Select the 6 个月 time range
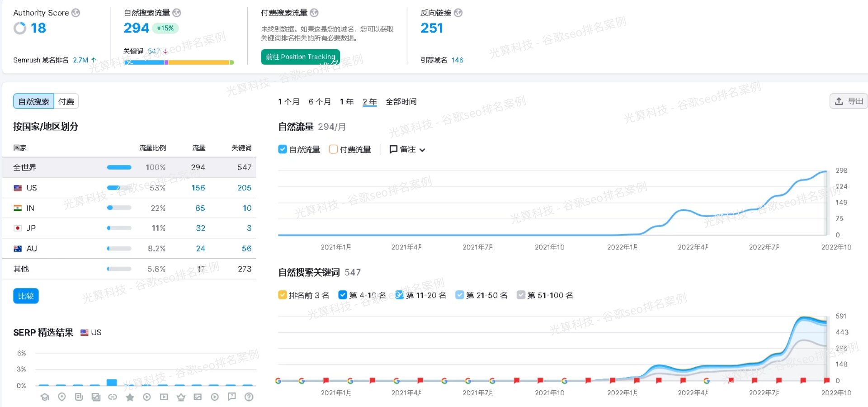 319,102
